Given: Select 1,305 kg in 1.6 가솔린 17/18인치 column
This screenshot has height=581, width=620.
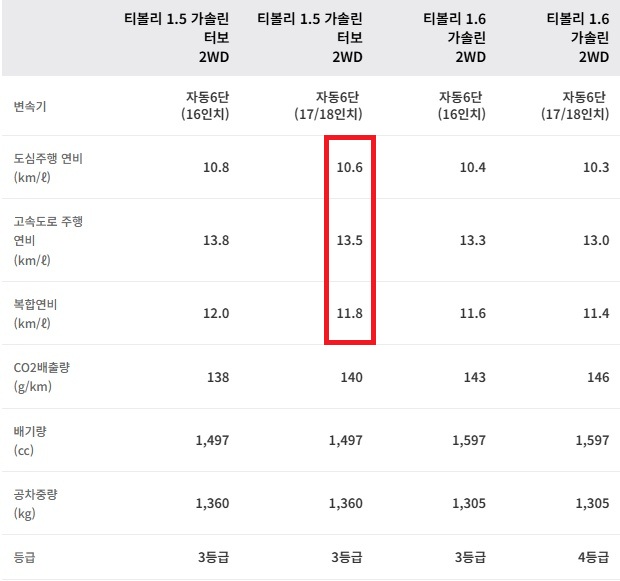Looking at the screenshot, I should click(592, 503).
